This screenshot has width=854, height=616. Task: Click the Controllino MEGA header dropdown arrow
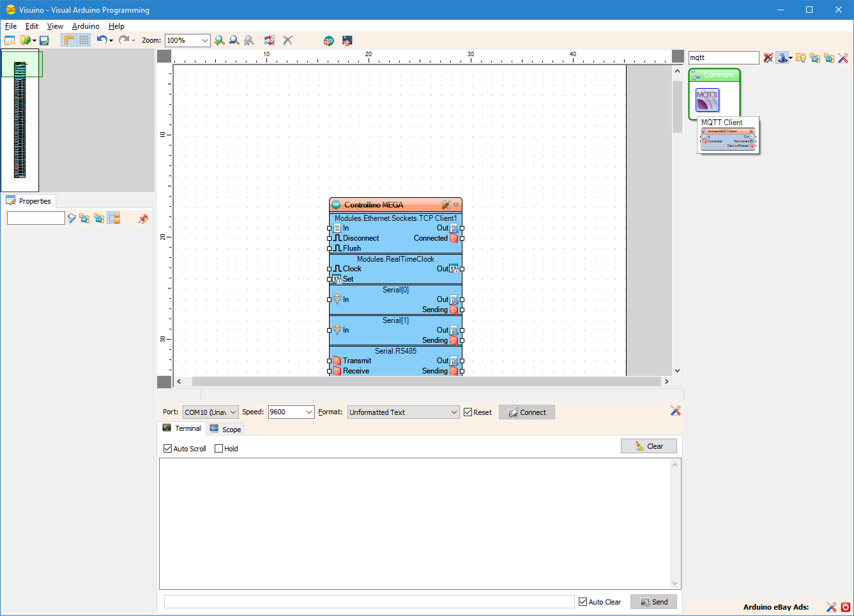point(456,205)
